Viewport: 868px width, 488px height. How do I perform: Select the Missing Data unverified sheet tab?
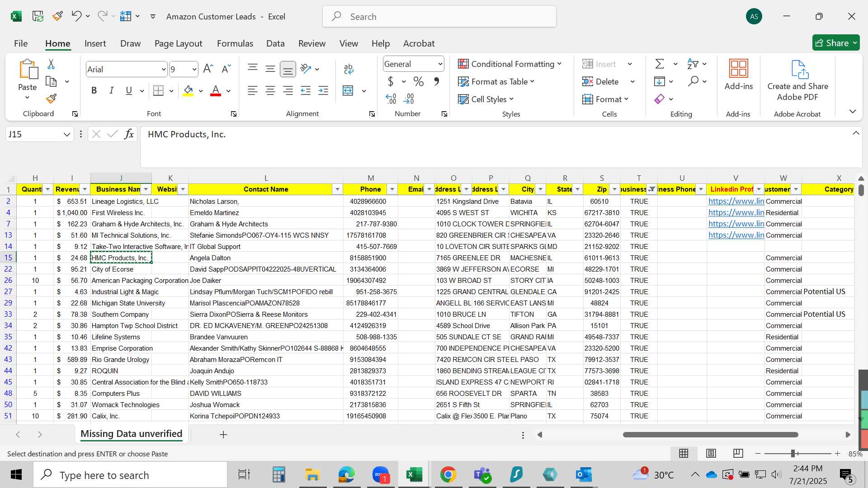(131, 434)
